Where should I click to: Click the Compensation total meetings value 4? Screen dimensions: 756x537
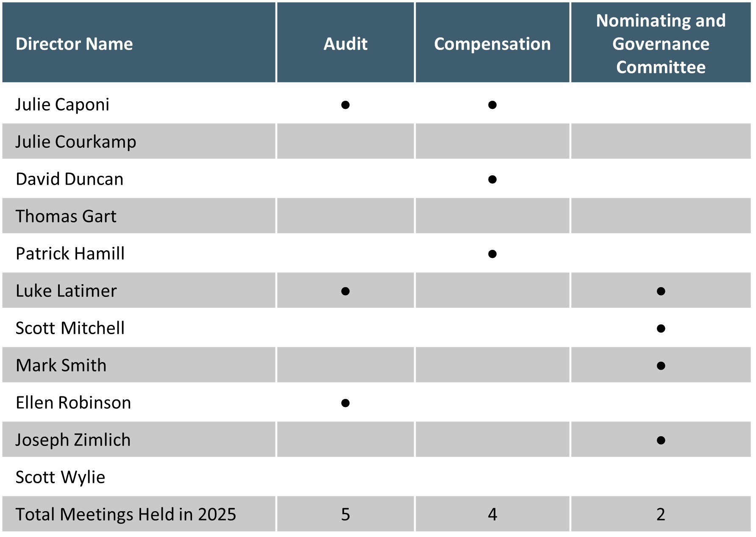(x=492, y=514)
